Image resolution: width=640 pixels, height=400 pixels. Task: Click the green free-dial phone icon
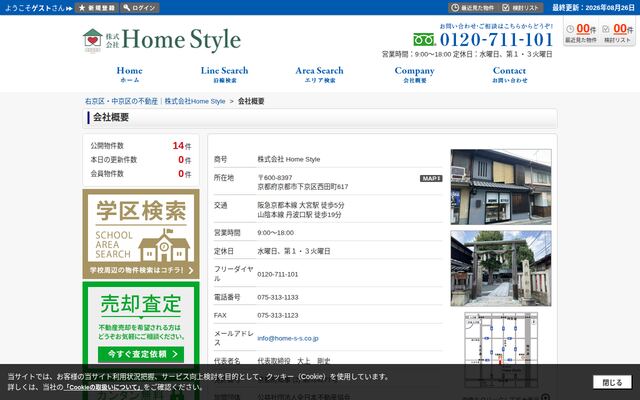pyautogui.click(x=424, y=40)
